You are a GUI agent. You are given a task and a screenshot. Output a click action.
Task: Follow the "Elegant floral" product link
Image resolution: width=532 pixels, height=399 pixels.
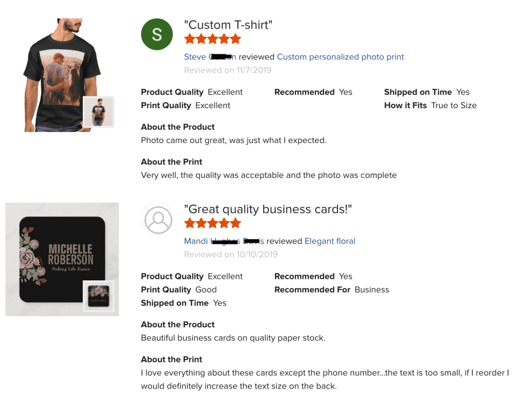tap(330, 241)
